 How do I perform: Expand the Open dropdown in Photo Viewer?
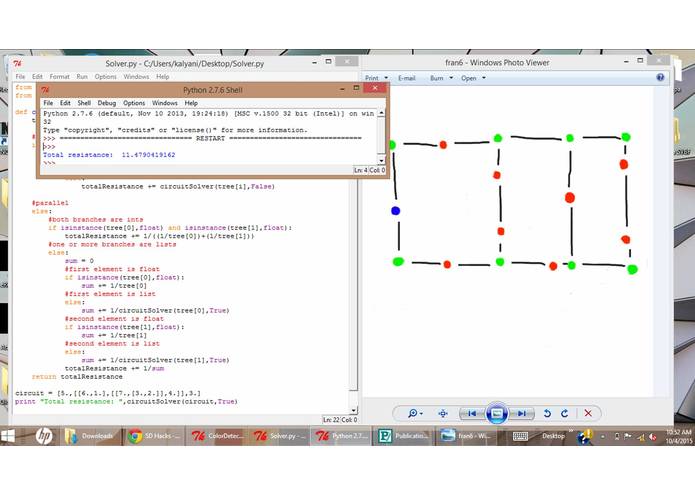(x=473, y=78)
